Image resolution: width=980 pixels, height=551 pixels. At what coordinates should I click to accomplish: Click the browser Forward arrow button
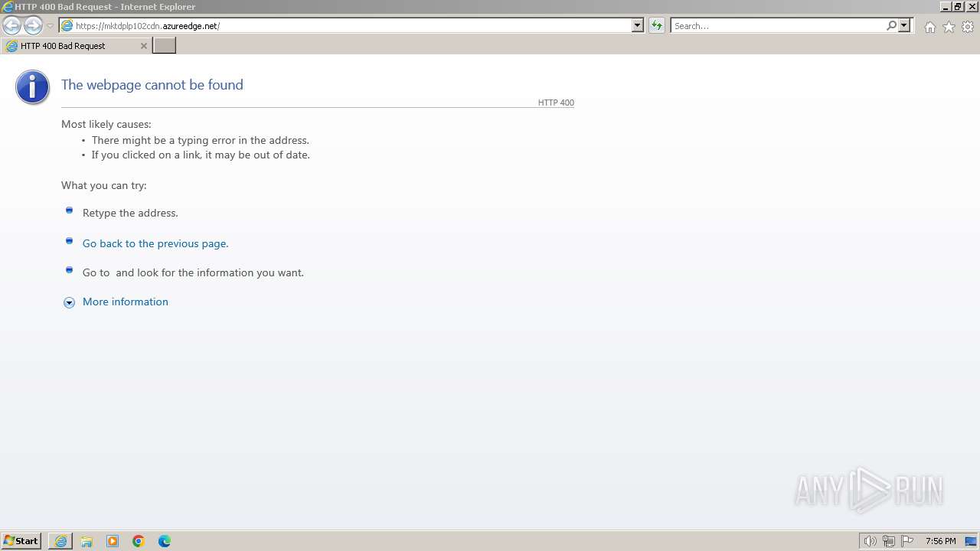[x=33, y=26]
